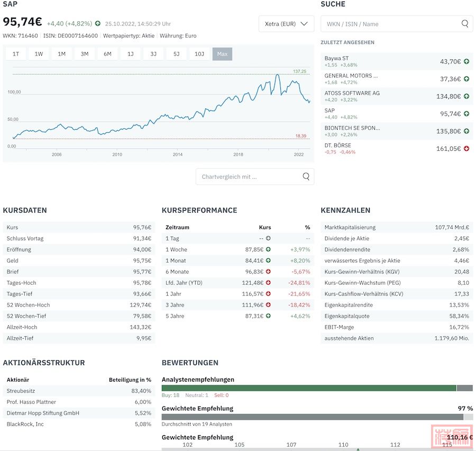Click the magnifier icon in the WKN search box
Image resolution: width=476 pixels, height=451 pixels.
tap(464, 24)
